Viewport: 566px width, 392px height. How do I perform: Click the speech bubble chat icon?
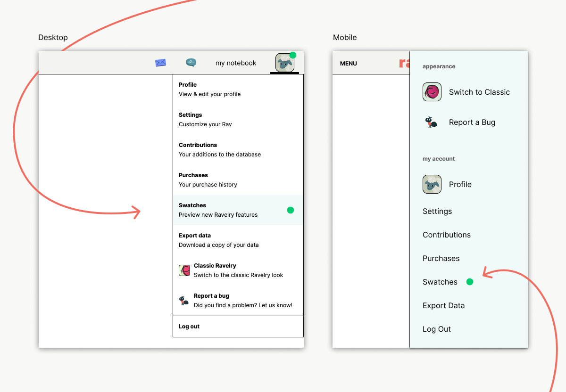(191, 62)
